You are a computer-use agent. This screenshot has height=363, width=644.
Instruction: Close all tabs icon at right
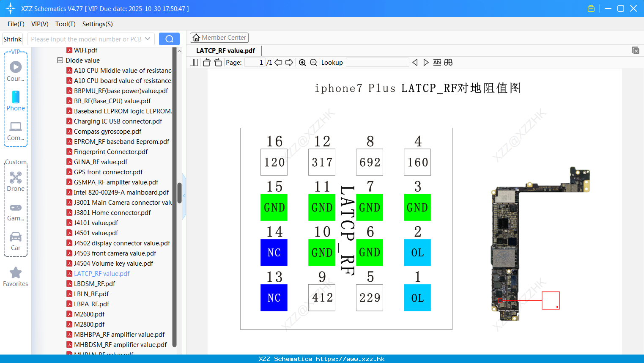click(635, 50)
